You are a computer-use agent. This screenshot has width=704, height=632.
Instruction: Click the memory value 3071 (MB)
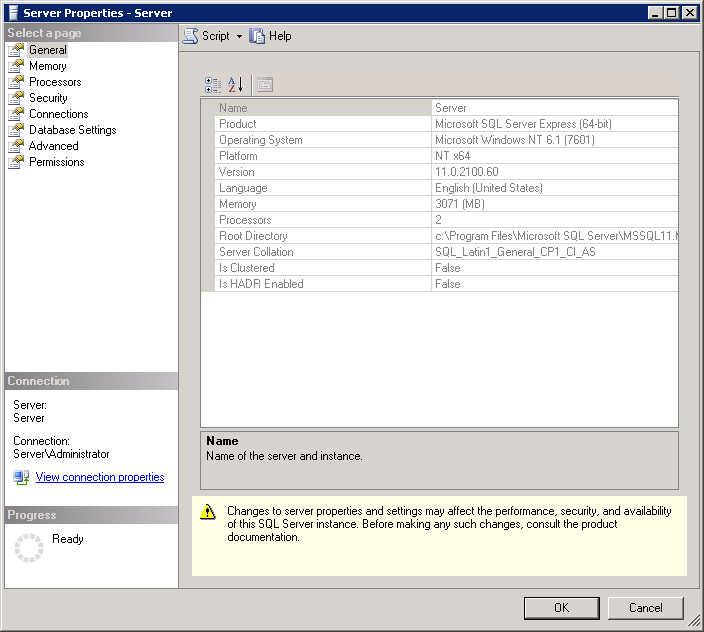click(460, 204)
